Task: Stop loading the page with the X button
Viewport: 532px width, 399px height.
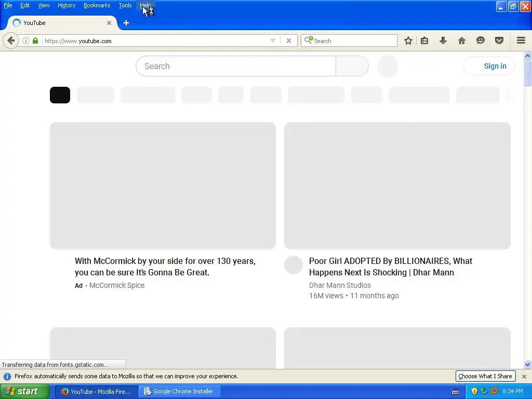Action: 289,41
